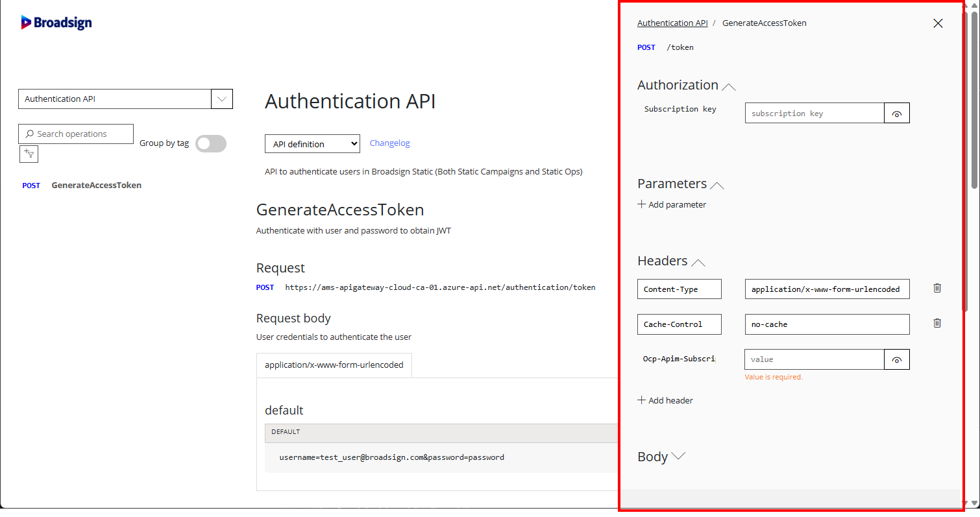This screenshot has width=980, height=517.
Task: Click the subscription key input field
Action: 815,113
